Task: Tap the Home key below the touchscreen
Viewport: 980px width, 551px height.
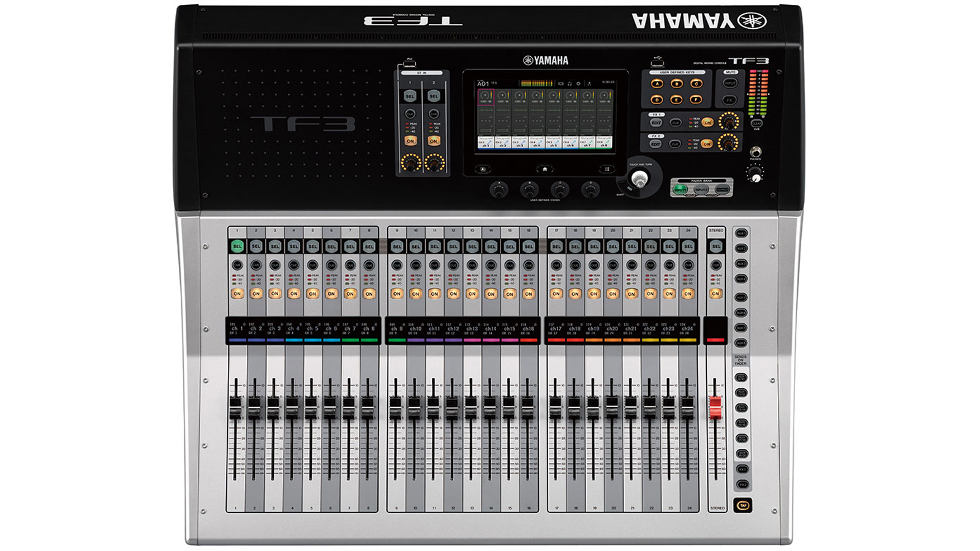Action: [545, 169]
